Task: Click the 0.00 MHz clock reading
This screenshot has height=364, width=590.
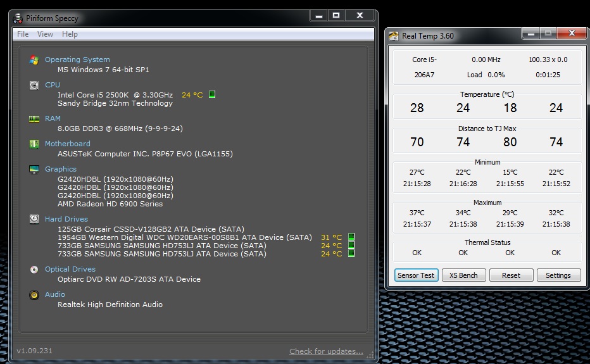Action: point(486,60)
